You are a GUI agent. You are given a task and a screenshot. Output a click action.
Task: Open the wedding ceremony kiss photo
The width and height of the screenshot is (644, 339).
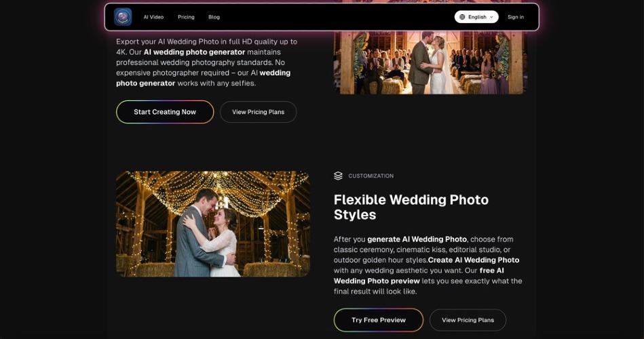[x=430, y=62]
